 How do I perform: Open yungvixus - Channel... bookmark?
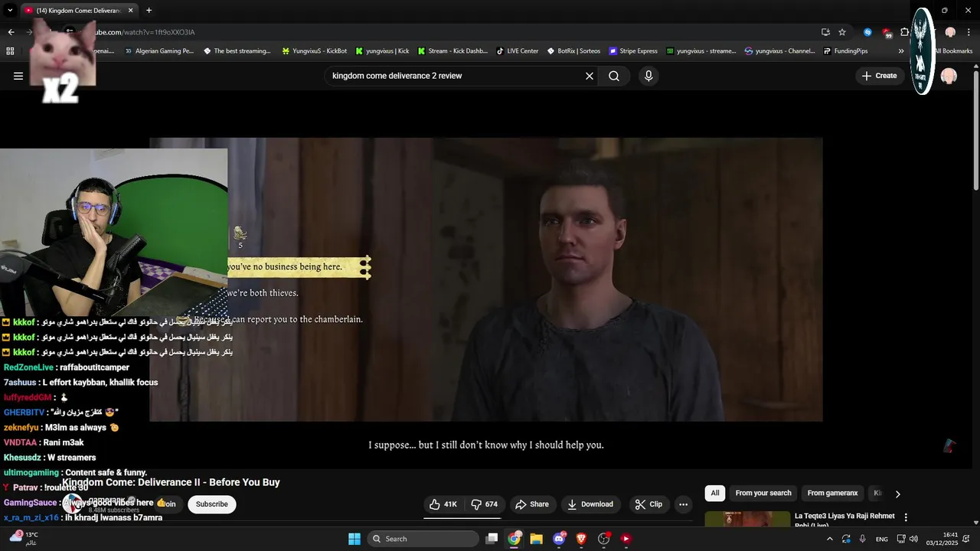click(x=780, y=51)
